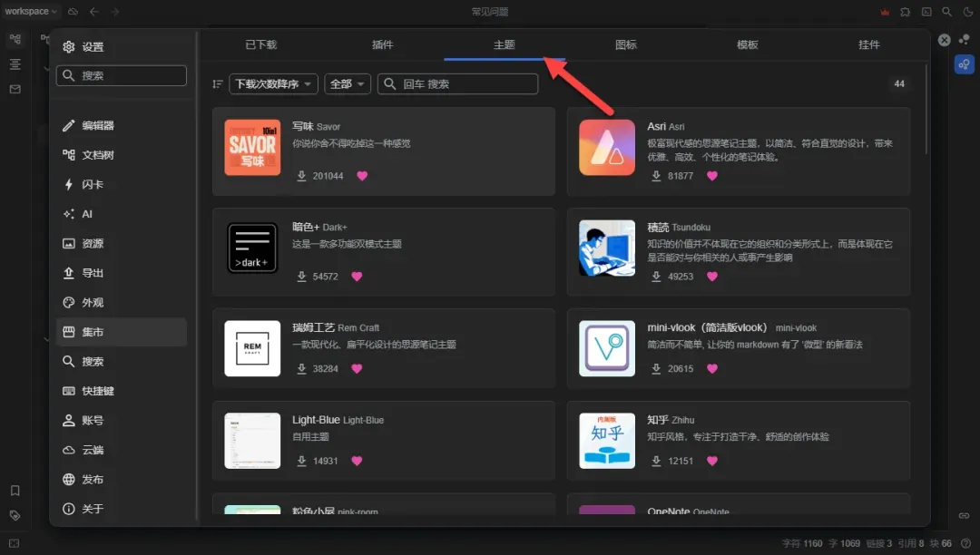The image size is (980, 555).
Task: Open the 云端 settings section
Action: 122,450
